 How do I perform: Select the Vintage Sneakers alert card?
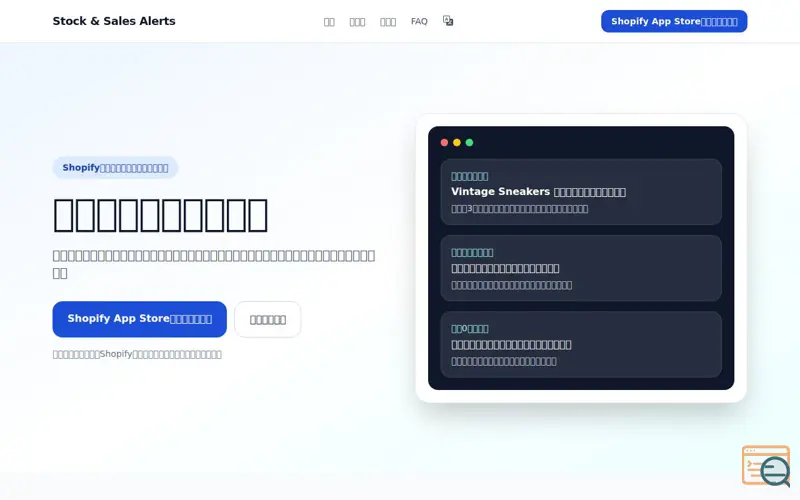pos(581,192)
